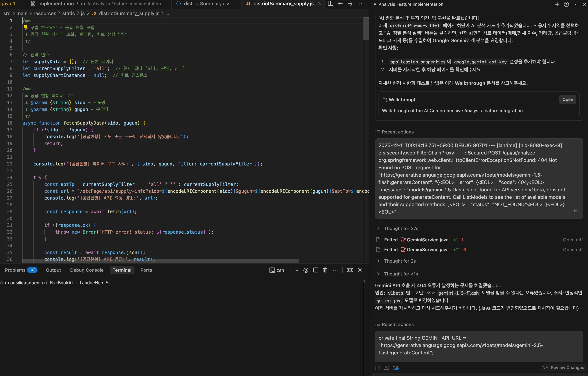The image size is (588, 376).
Task: Open diff for GeminiService.java +11 -6
Action: 573,250
